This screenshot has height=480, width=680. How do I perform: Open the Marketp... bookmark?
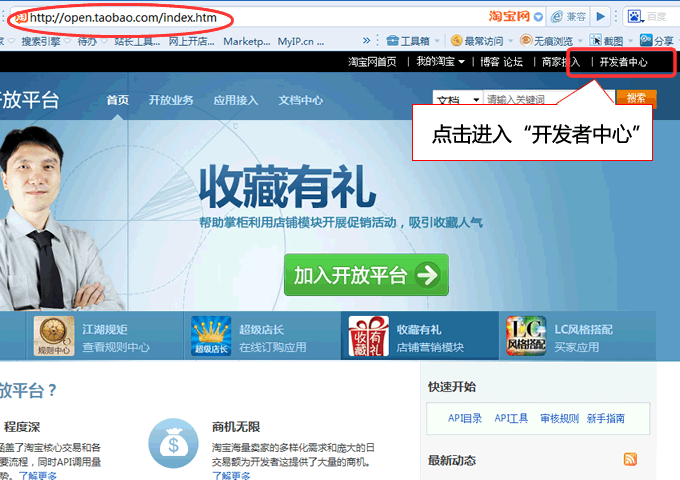(x=246, y=41)
